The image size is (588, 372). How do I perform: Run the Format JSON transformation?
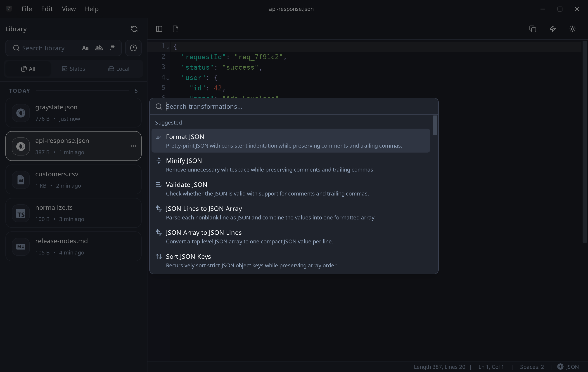tap(291, 141)
